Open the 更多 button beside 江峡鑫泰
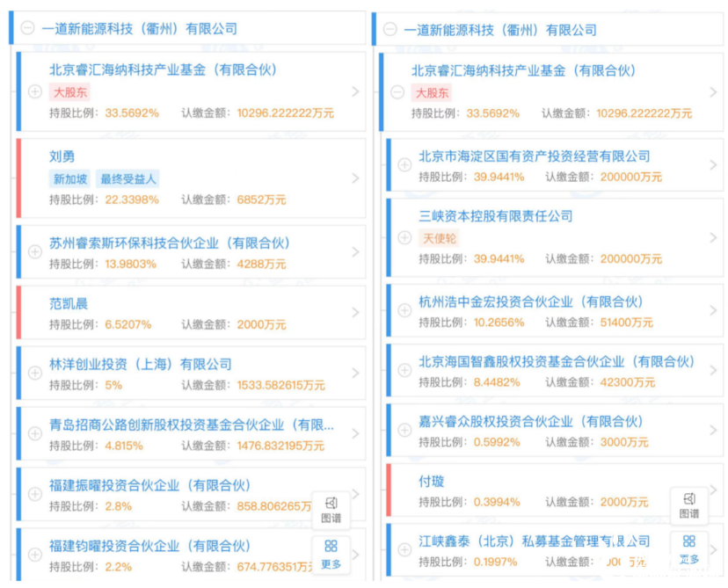Viewport: 728px width, 588px height. [689, 549]
